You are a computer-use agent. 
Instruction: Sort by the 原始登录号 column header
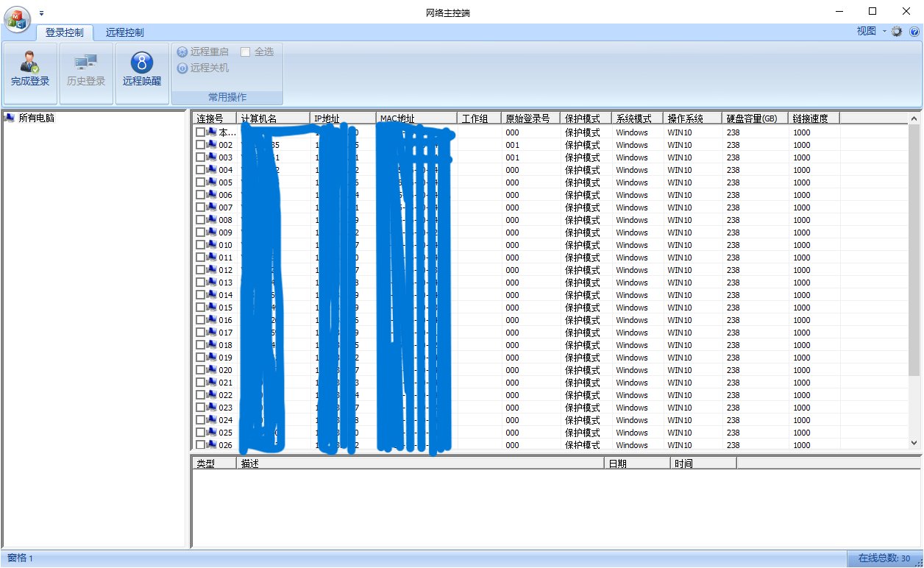(531, 118)
